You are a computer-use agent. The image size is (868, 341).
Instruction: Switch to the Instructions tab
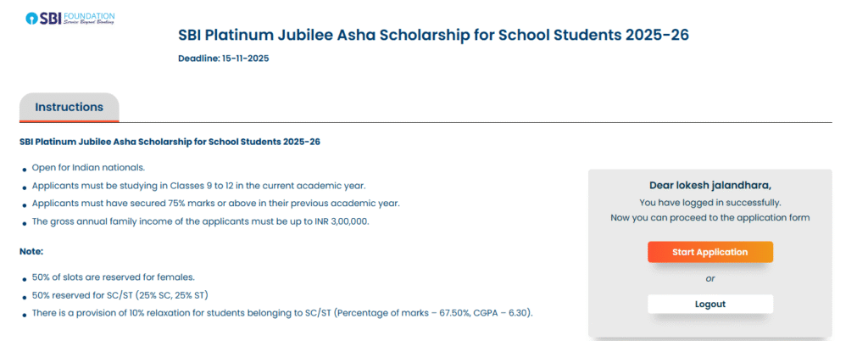click(69, 108)
